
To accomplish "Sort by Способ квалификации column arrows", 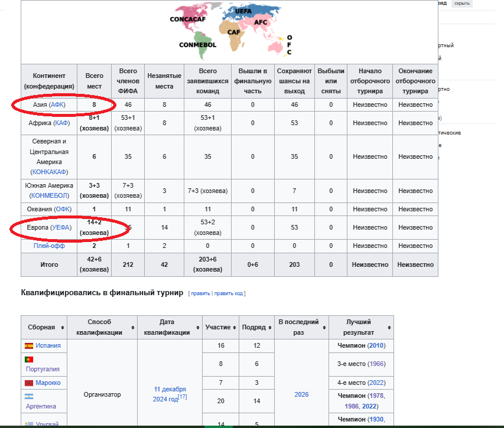I will pyautogui.click(x=133, y=328).
